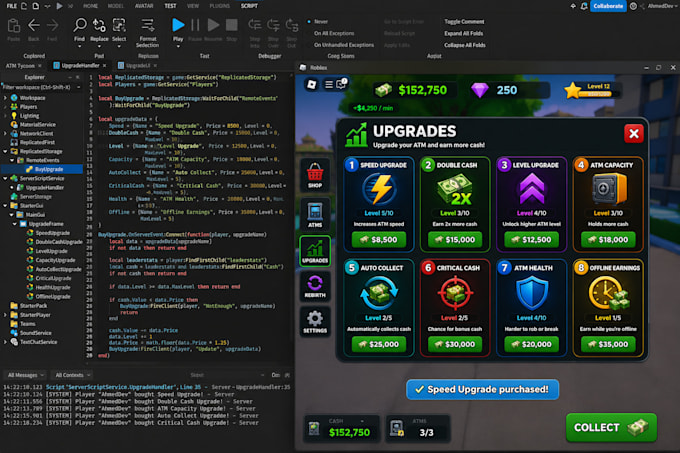Viewport: 680px width, 453px height.
Task: Click the green COLLECT button
Action: click(x=611, y=427)
